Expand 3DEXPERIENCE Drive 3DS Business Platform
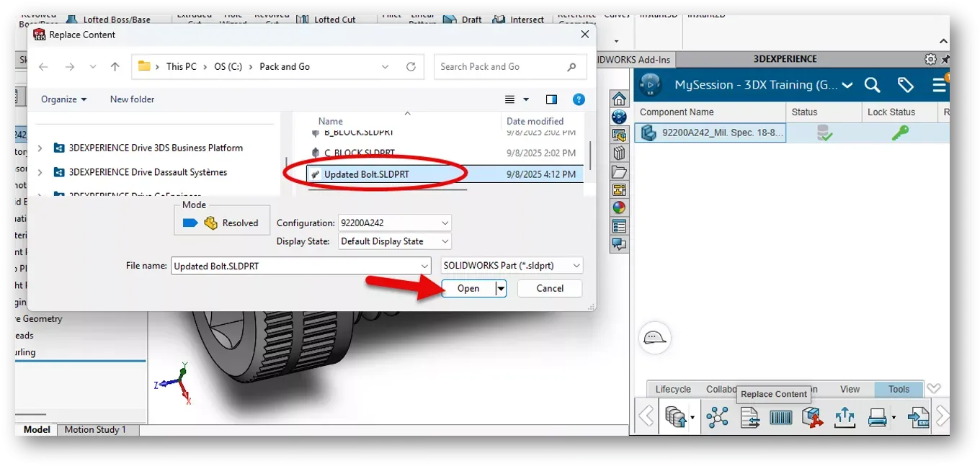Viewport: 980px width, 466px height. point(40,148)
